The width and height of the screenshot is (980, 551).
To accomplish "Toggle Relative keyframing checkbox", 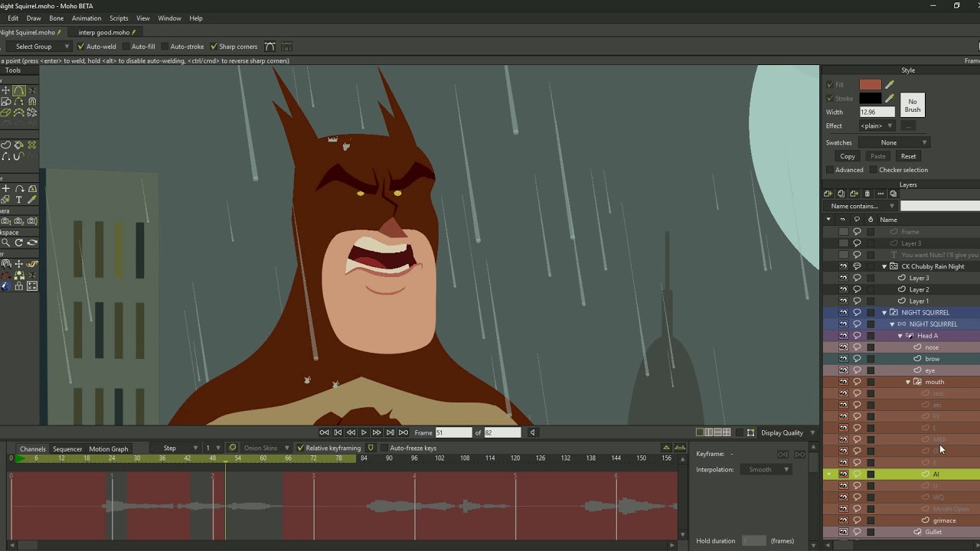I will click(300, 448).
